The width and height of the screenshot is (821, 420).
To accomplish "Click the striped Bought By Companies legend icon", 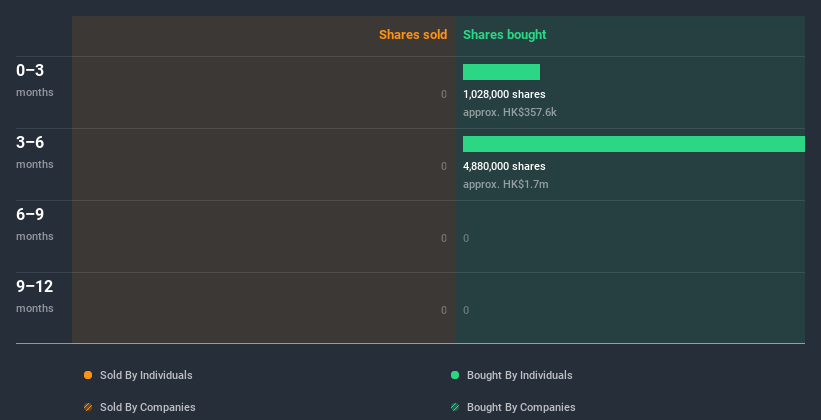I will coord(455,407).
